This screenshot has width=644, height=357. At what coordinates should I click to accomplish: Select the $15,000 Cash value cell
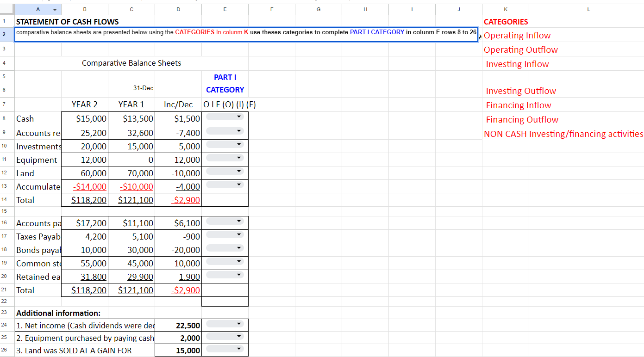(x=85, y=118)
